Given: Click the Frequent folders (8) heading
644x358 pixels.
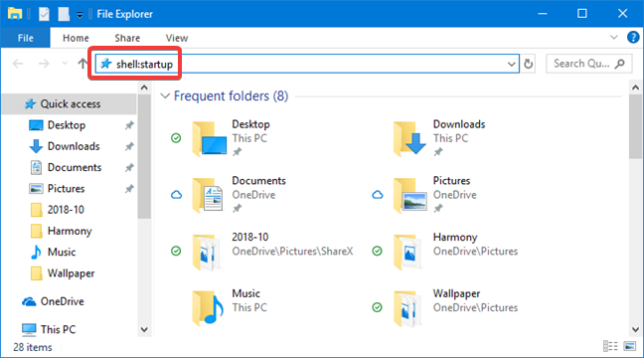Looking at the screenshot, I should (x=231, y=96).
